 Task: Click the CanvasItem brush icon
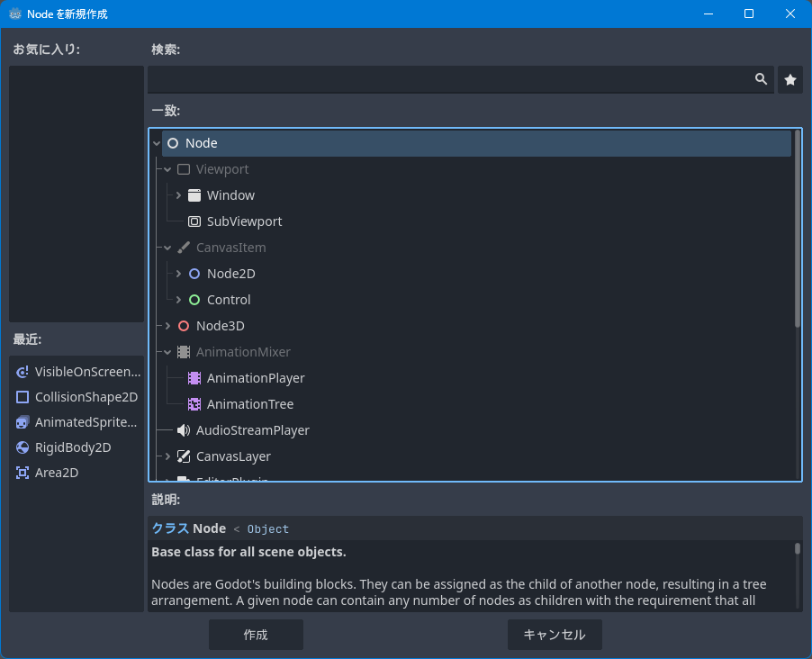184,248
